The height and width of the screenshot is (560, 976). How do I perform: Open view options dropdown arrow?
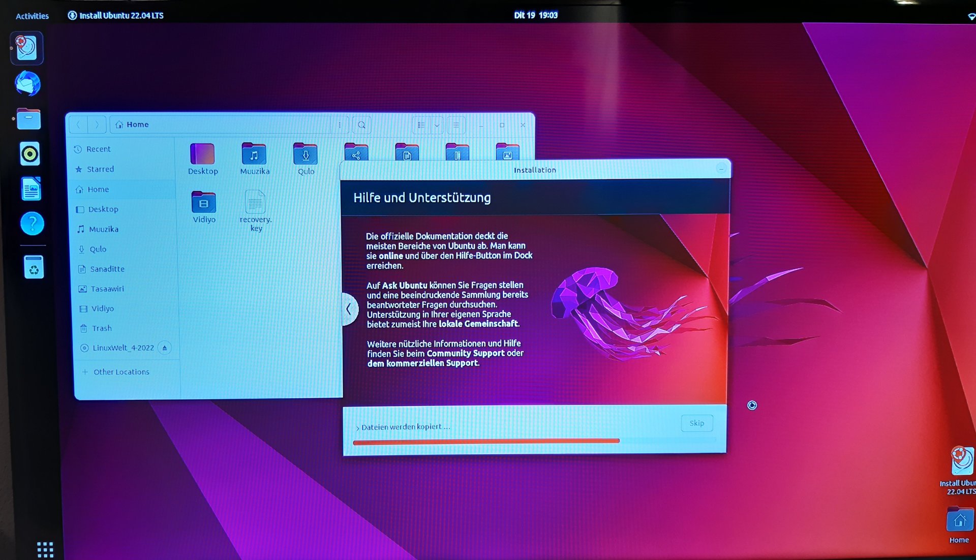437,125
